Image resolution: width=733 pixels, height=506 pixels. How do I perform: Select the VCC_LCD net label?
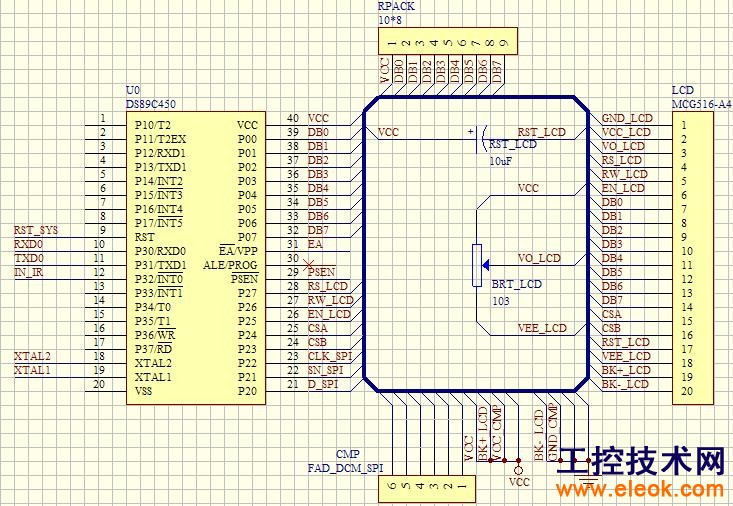(626, 132)
